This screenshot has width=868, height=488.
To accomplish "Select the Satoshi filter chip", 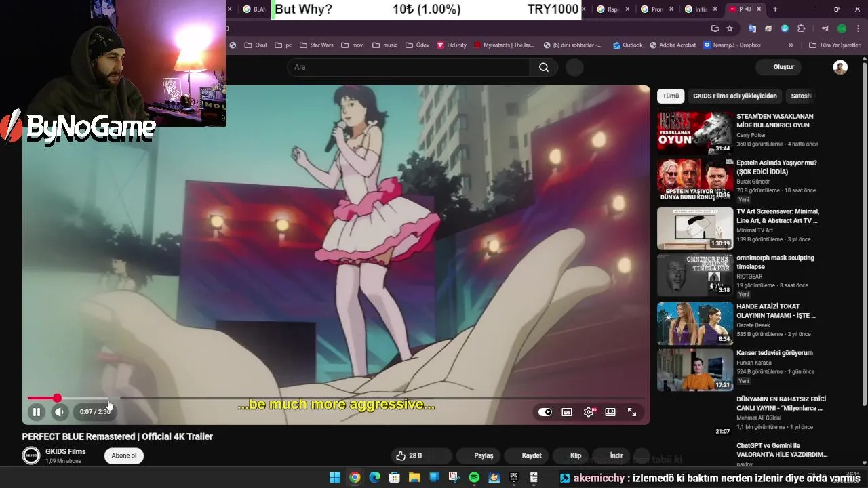I will (801, 96).
